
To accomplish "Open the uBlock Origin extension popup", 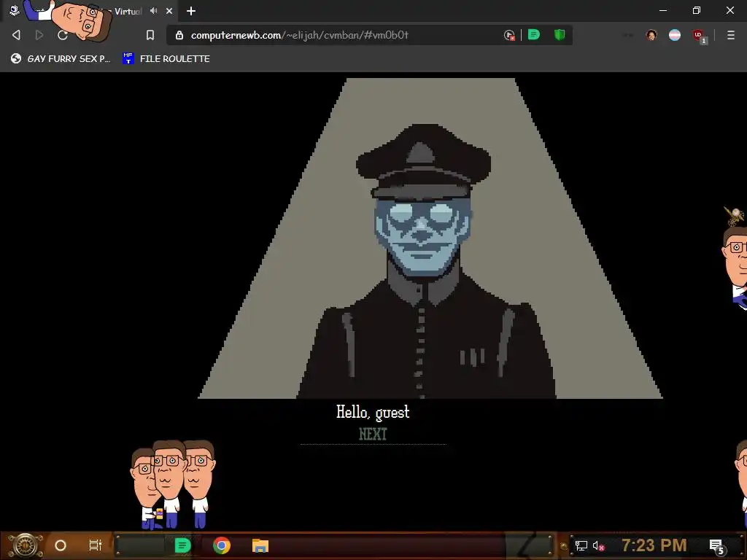I will (699, 35).
